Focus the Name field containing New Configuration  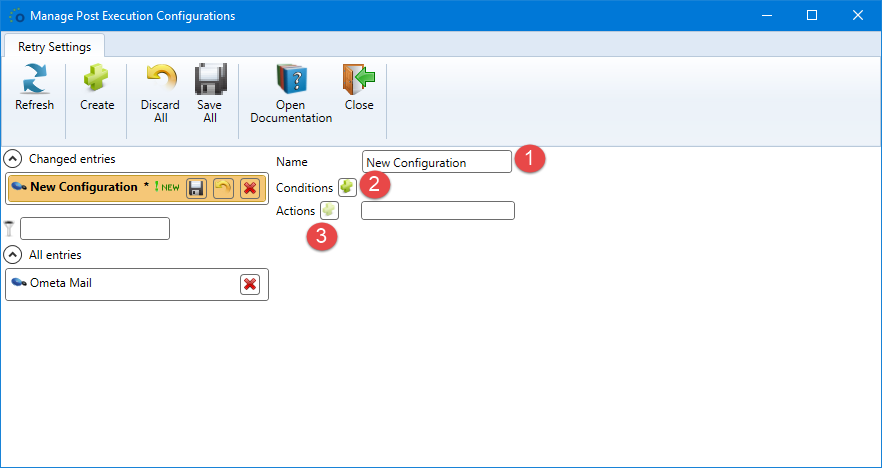tap(437, 161)
